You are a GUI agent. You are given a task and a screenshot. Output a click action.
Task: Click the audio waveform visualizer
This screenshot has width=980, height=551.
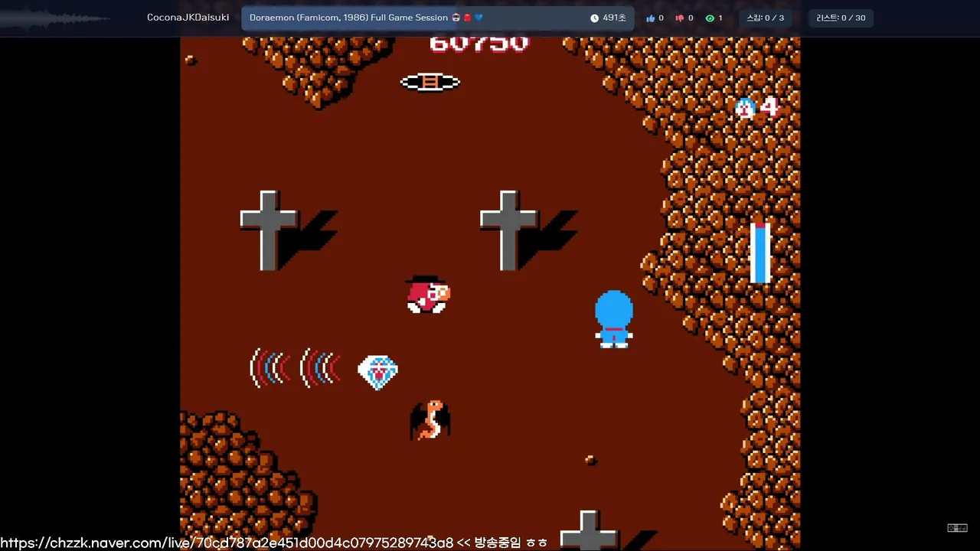[54, 18]
